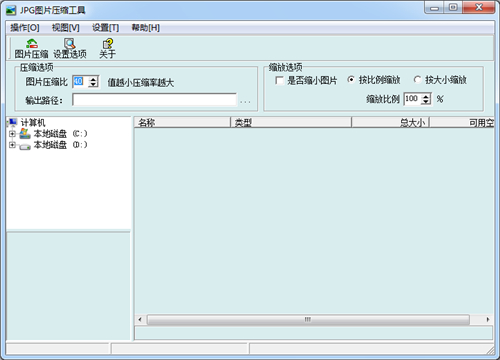The width and height of the screenshot is (500, 360).
Task: Close the JPG图片压缩工具 window
Action: pos(479,7)
